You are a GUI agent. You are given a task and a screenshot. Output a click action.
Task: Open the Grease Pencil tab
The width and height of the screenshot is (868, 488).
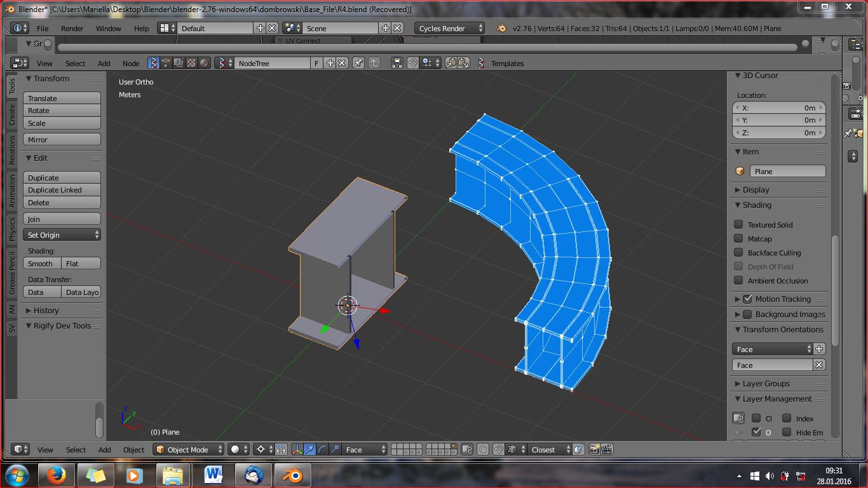click(12, 273)
